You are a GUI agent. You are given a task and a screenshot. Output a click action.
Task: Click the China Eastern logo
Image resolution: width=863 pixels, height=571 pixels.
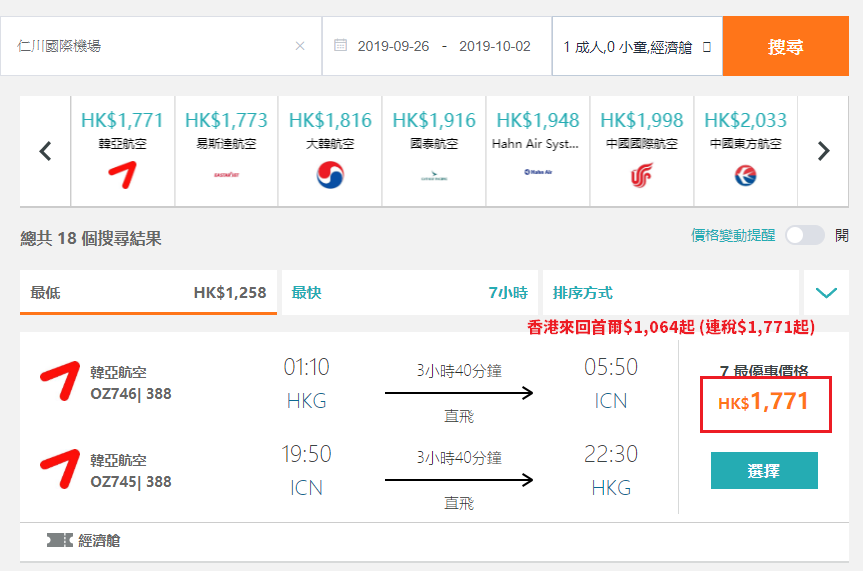[746, 176]
